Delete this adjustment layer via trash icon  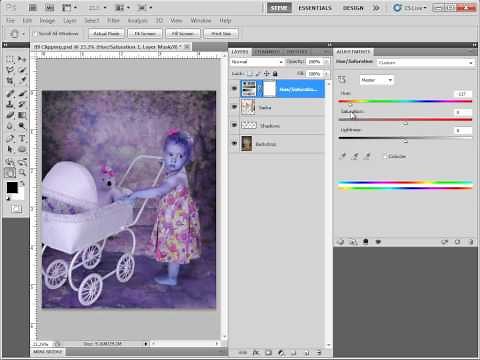pyautogui.click(x=470, y=242)
